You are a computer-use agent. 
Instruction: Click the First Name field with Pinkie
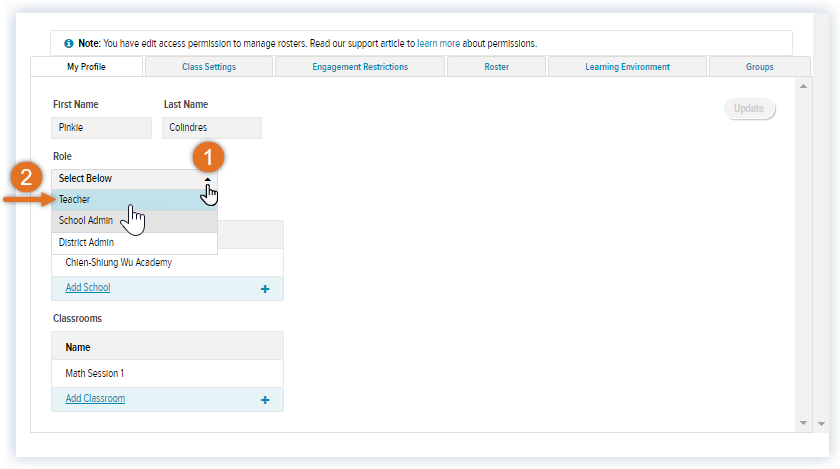[101, 128]
